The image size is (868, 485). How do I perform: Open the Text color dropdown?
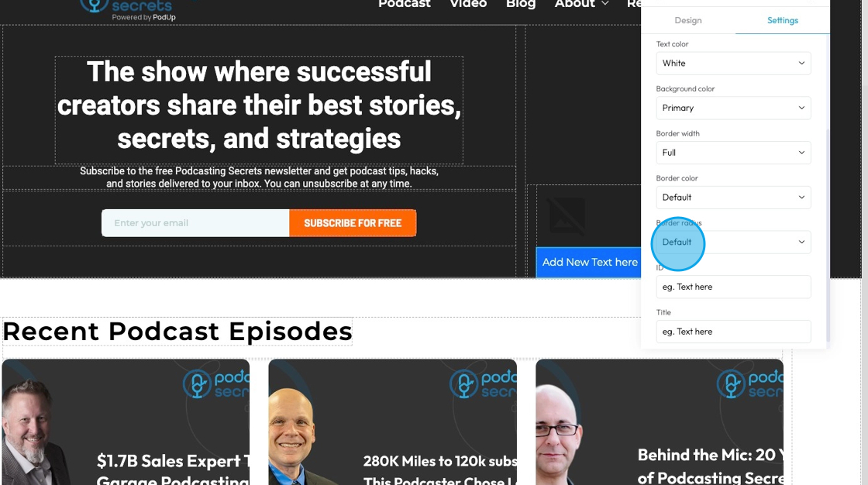(x=733, y=63)
